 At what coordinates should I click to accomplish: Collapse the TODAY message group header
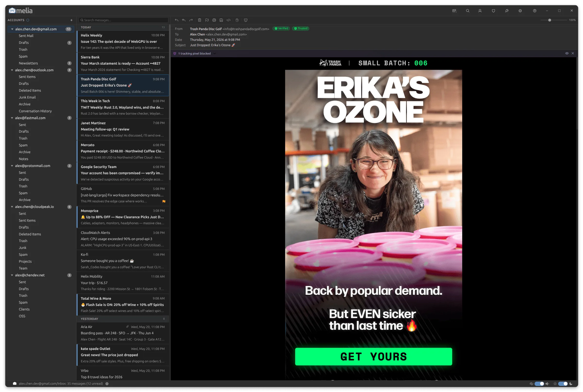pyautogui.click(x=123, y=27)
